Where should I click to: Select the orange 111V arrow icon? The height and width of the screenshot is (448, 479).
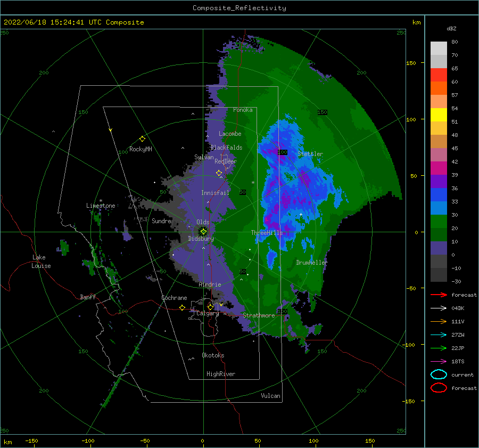tap(439, 321)
